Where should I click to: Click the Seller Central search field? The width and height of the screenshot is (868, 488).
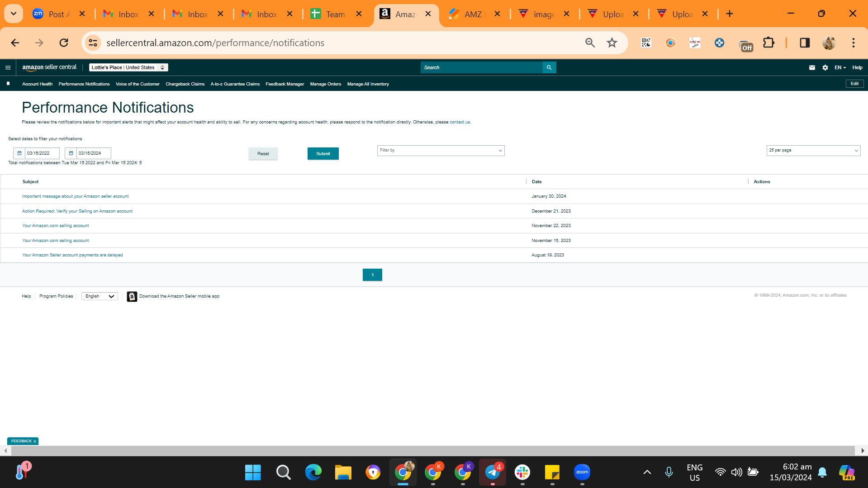[x=482, y=67]
